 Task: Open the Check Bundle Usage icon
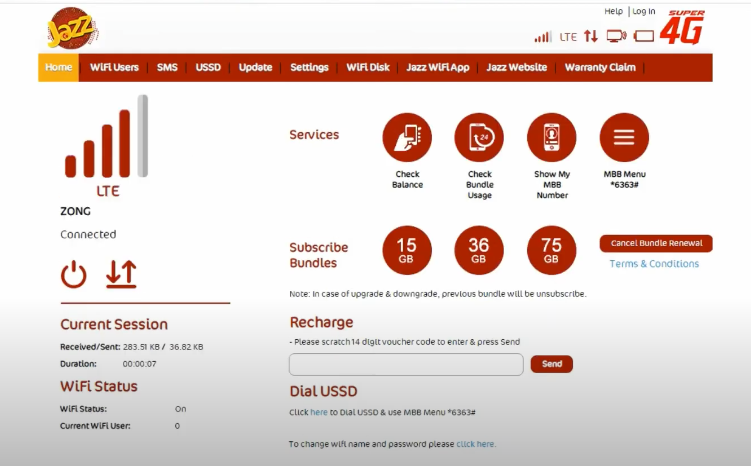(x=479, y=138)
